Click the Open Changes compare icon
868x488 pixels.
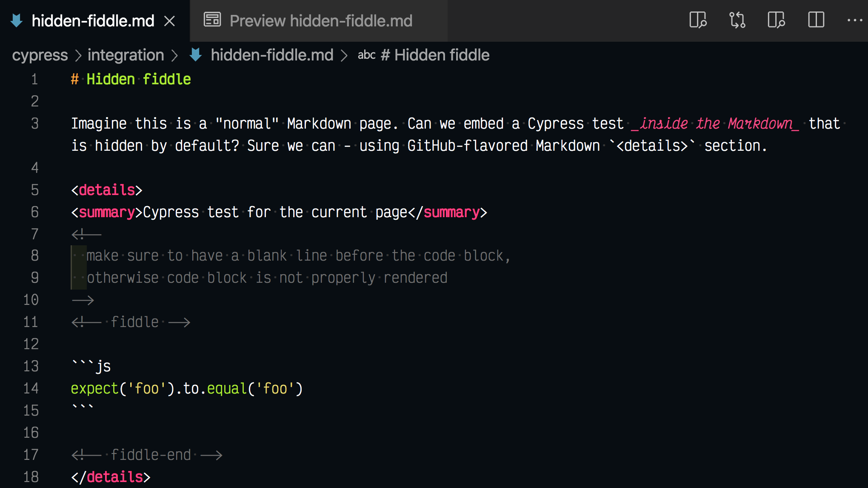point(737,20)
